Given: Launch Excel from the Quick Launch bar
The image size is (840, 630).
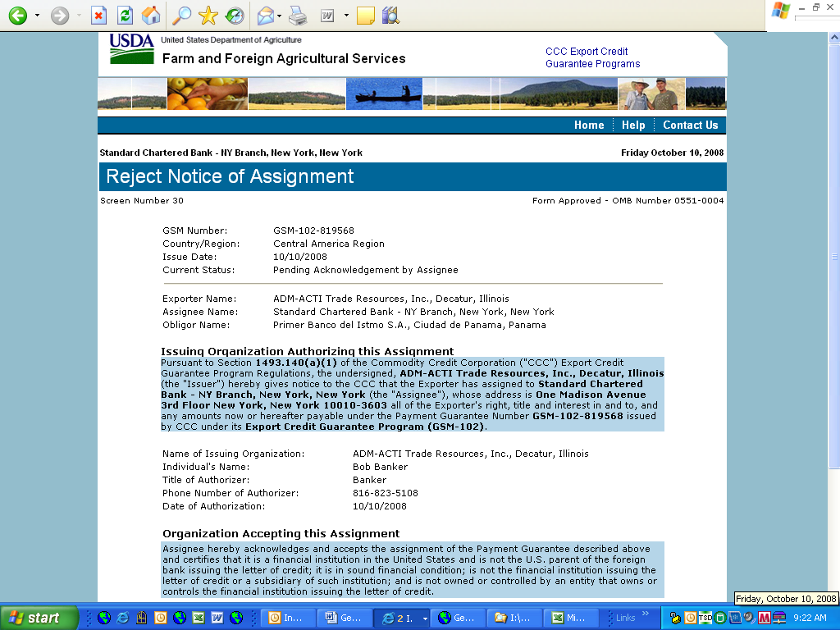Looking at the screenshot, I should (199, 618).
